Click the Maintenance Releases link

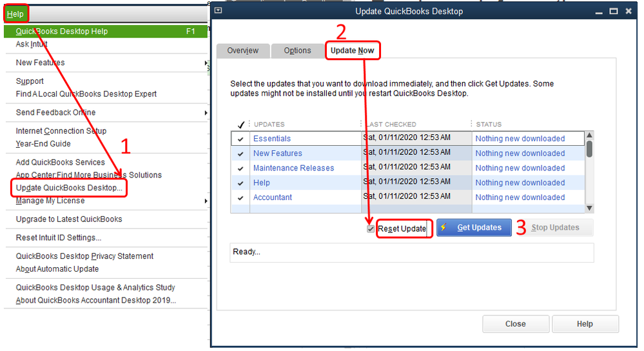(294, 168)
